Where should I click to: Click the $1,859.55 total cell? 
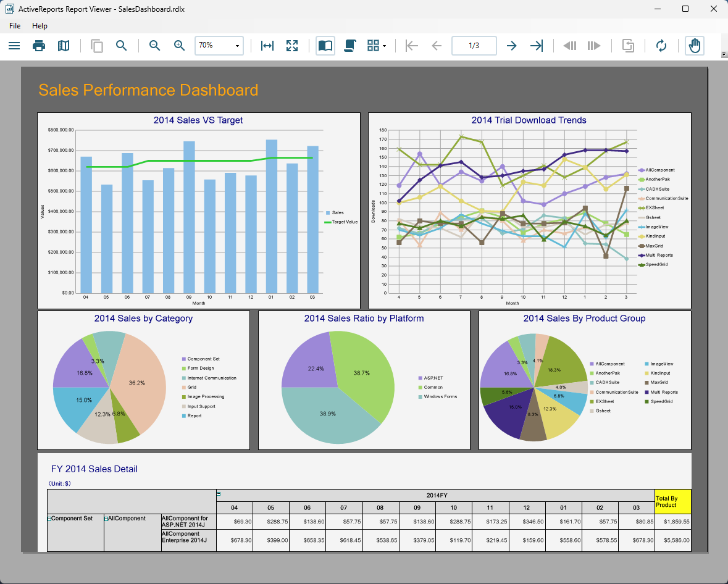(673, 522)
